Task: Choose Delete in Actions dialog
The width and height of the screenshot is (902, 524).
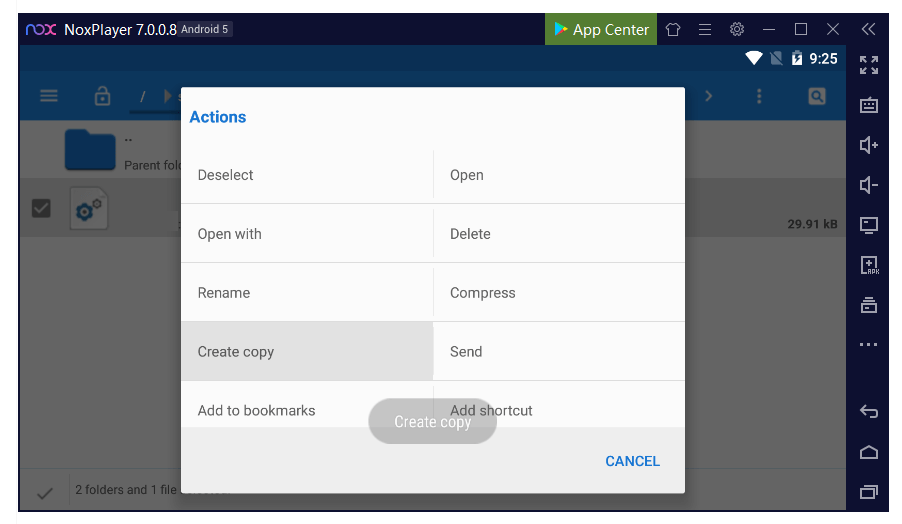Action: [559, 234]
